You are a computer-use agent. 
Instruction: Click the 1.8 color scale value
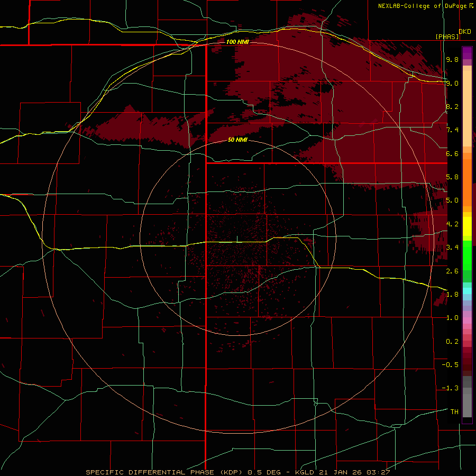pyautogui.click(x=452, y=295)
